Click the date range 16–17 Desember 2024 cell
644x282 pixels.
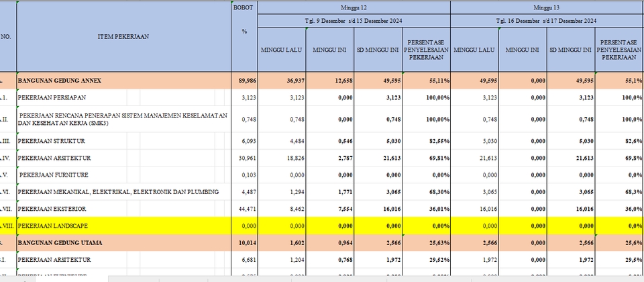coord(546,21)
